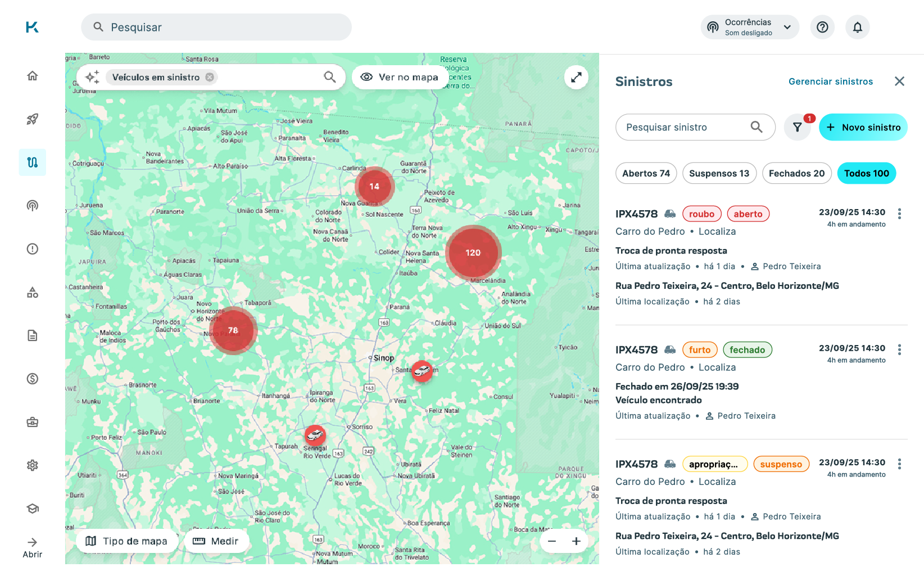This screenshot has height=567, width=924.
Task: Open the Gerenciar sinistros link
Action: [831, 81]
